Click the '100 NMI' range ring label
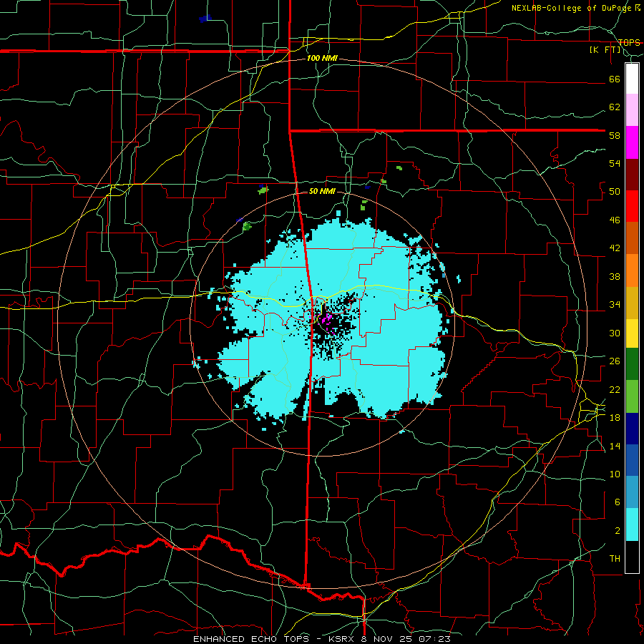Screen dimensions: 644x644 click(322, 59)
